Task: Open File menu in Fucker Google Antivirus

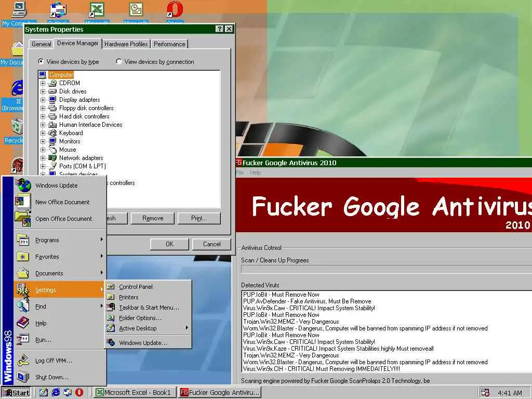Action: pyautogui.click(x=240, y=172)
